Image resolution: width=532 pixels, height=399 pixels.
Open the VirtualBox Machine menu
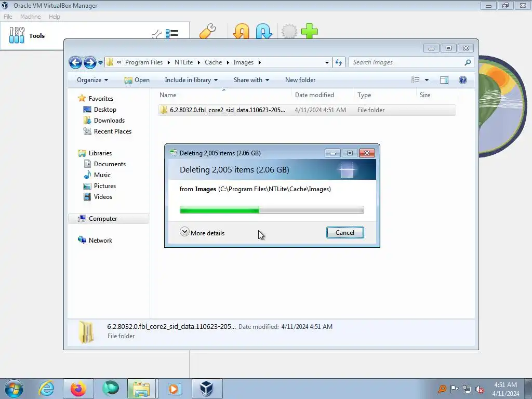(30, 17)
